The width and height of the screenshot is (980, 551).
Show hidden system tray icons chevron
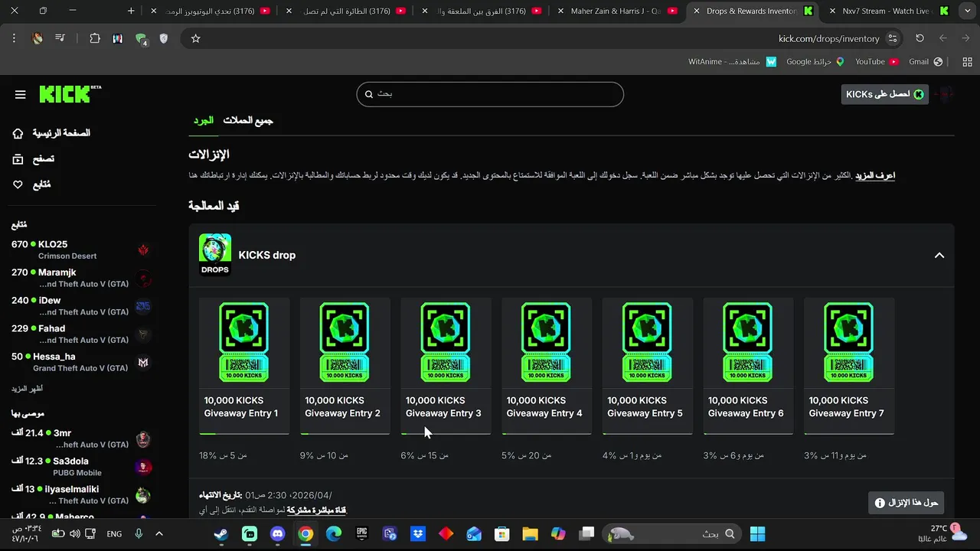tap(159, 533)
